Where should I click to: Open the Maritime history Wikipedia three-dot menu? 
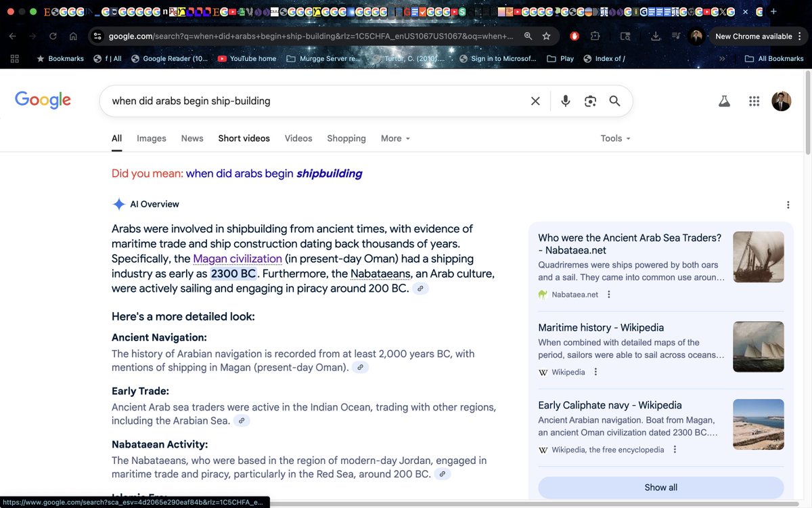[x=595, y=372]
